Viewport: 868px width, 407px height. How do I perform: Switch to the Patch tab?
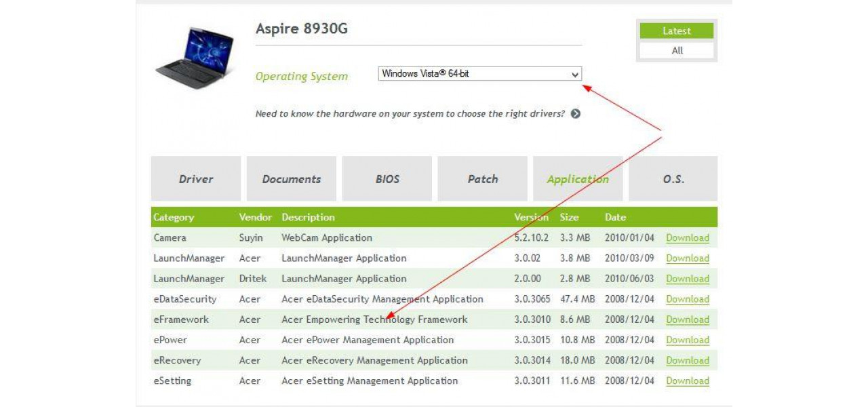point(483,179)
